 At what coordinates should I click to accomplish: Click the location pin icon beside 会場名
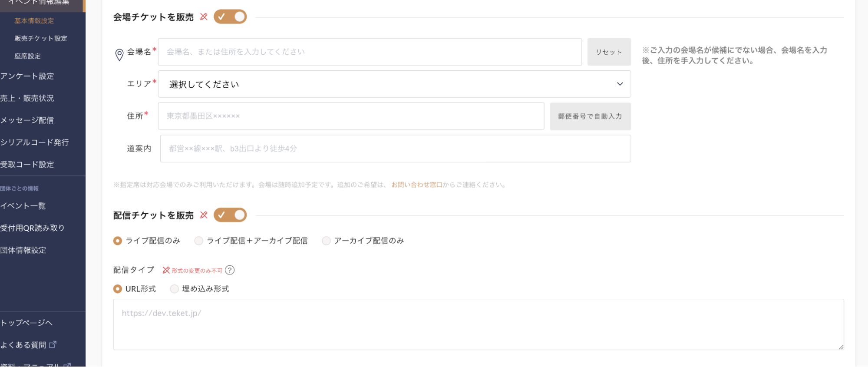(119, 55)
